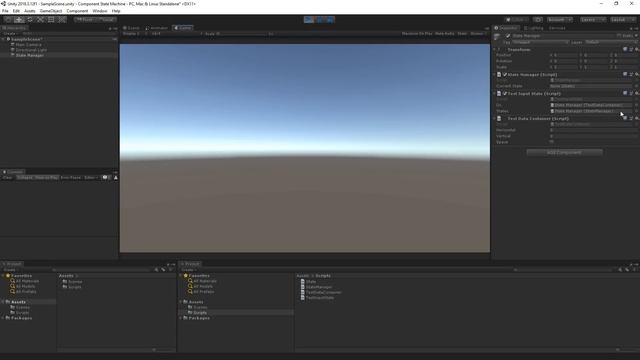Open the cloud services icon button
Screen dimensions: 640x360
click(538, 20)
